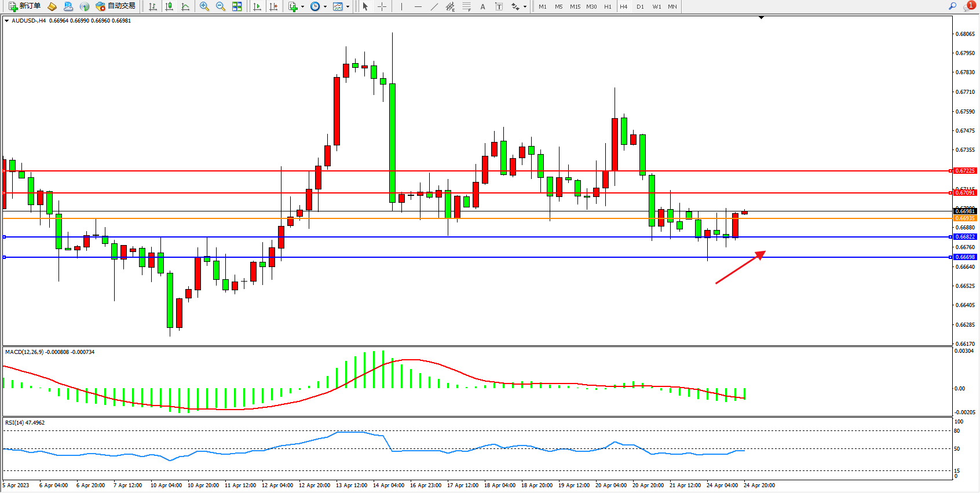The image size is (980, 493).
Task: Click the 新订单 new order button
Action: [x=24, y=6]
